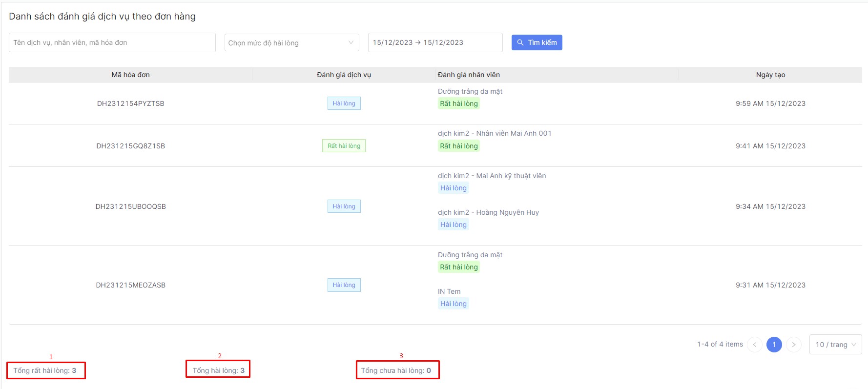Viewport: 868px width, 389px height.
Task: Click Tổng rất hài lòng total summary
Action: pyautogui.click(x=45, y=370)
